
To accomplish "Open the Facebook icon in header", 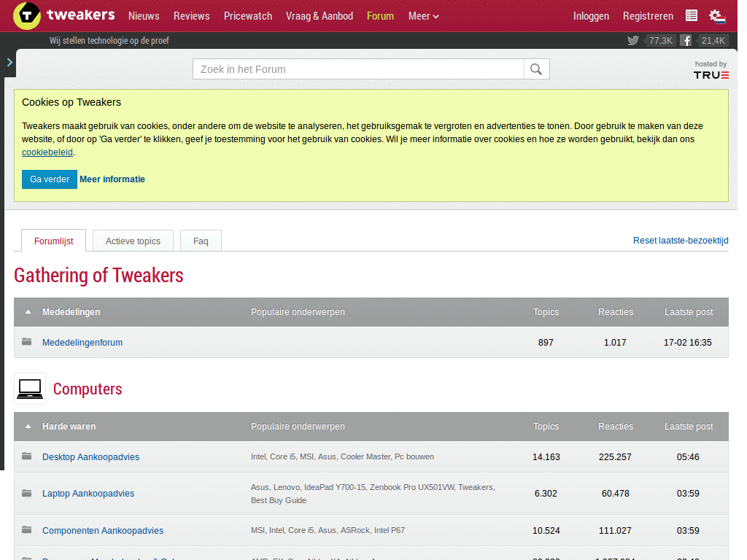I will (686, 41).
